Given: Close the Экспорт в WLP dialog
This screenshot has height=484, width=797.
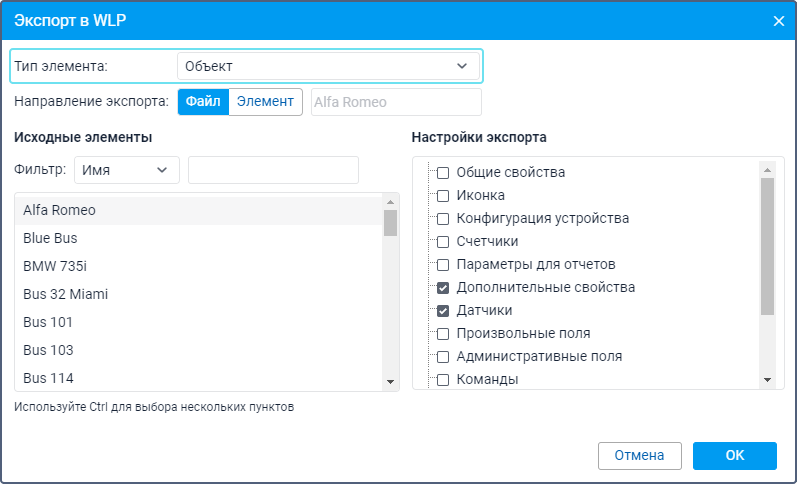Looking at the screenshot, I should [x=778, y=21].
